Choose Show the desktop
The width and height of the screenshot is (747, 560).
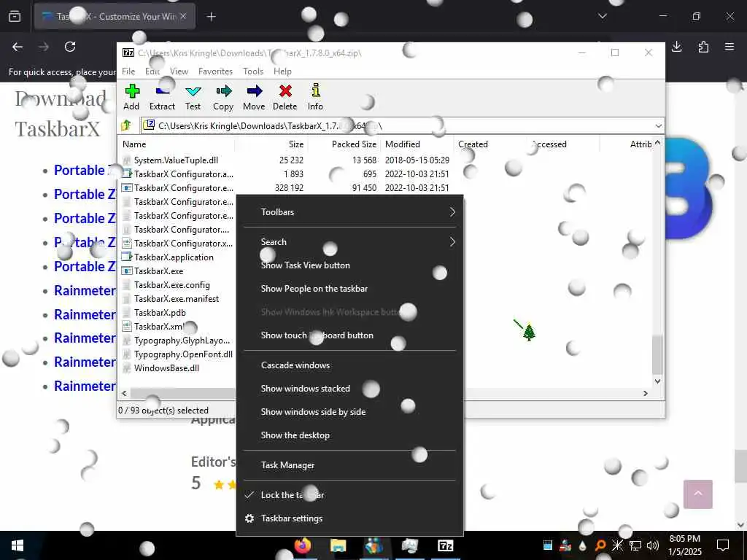349,435
